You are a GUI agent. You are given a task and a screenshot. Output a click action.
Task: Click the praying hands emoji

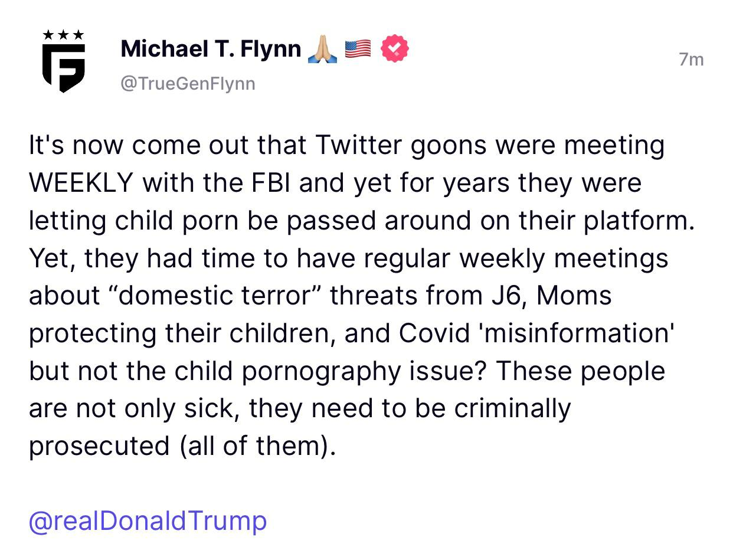[x=323, y=50]
